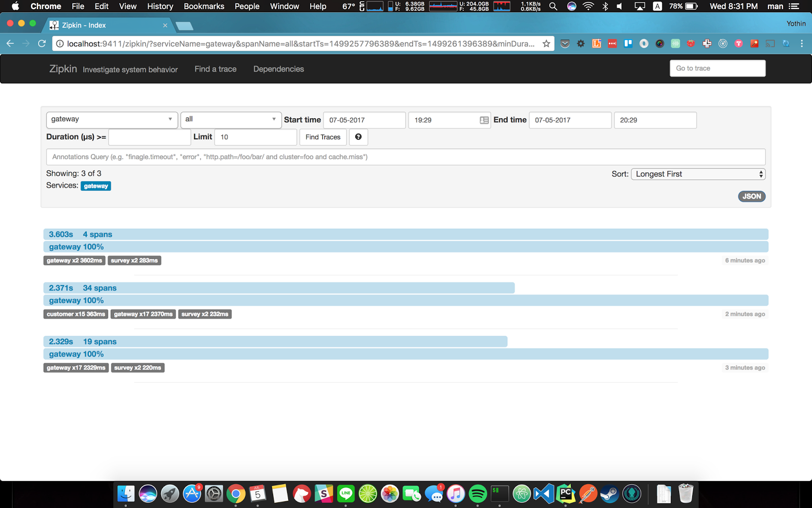The height and width of the screenshot is (508, 812).
Task: Click the survey x2 283ms label
Action: [x=134, y=261]
